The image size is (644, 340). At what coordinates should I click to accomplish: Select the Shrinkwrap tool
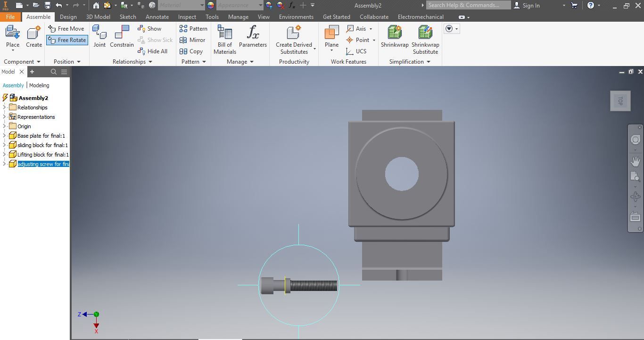coord(395,37)
